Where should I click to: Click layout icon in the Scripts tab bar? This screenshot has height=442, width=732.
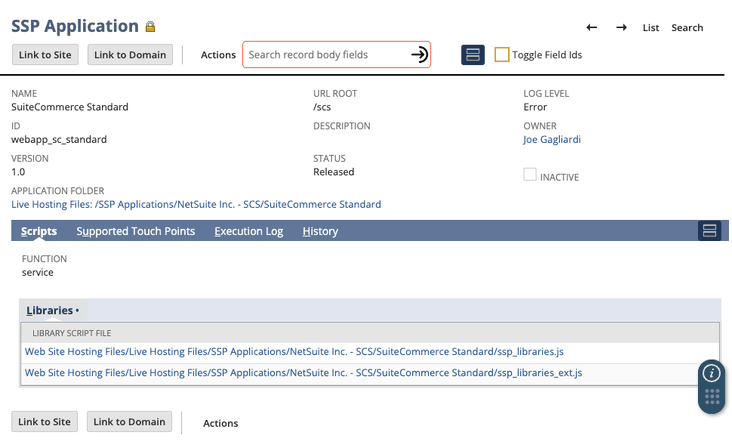tap(709, 231)
